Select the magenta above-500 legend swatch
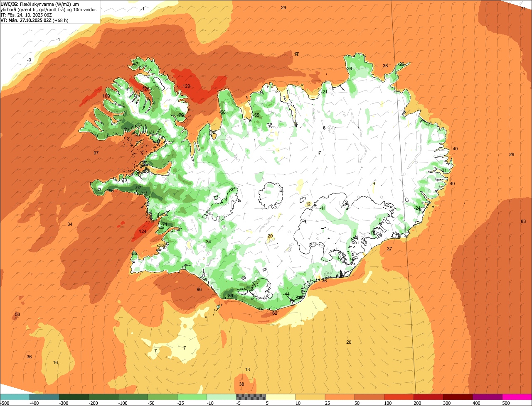 coord(517,397)
